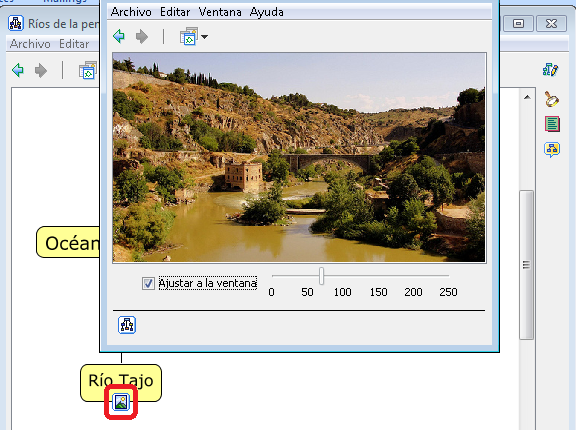Open the Ayuda menu
The width and height of the screenshot is (576, 430).
click(x=267, y=12)
